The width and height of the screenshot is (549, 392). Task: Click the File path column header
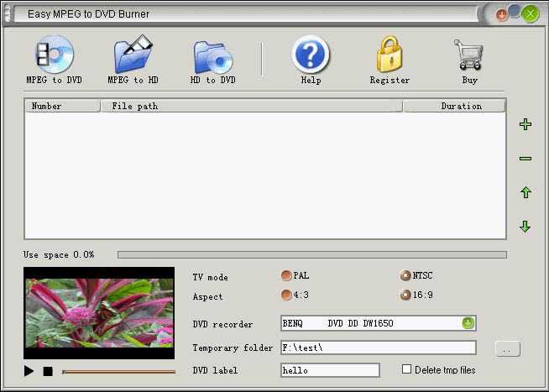(x=251, y=106)
